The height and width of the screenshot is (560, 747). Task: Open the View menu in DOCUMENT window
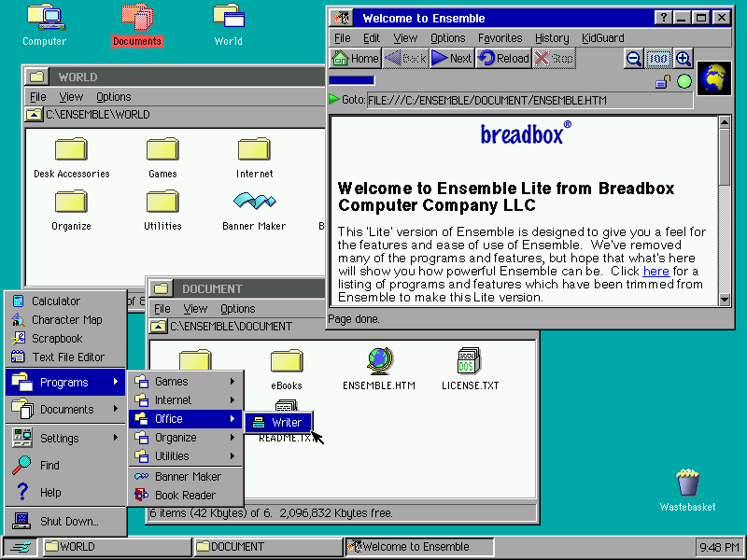click(195, 309)
